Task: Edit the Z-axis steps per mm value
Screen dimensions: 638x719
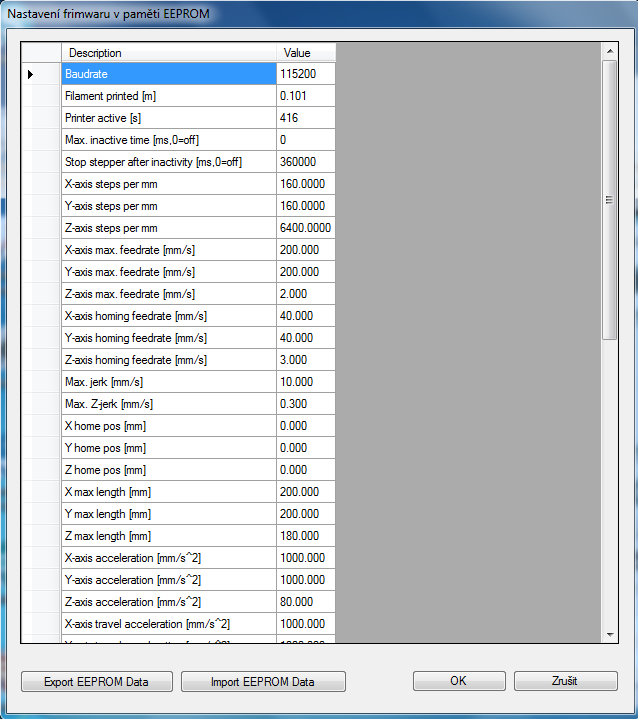Action: pos(305,228)
